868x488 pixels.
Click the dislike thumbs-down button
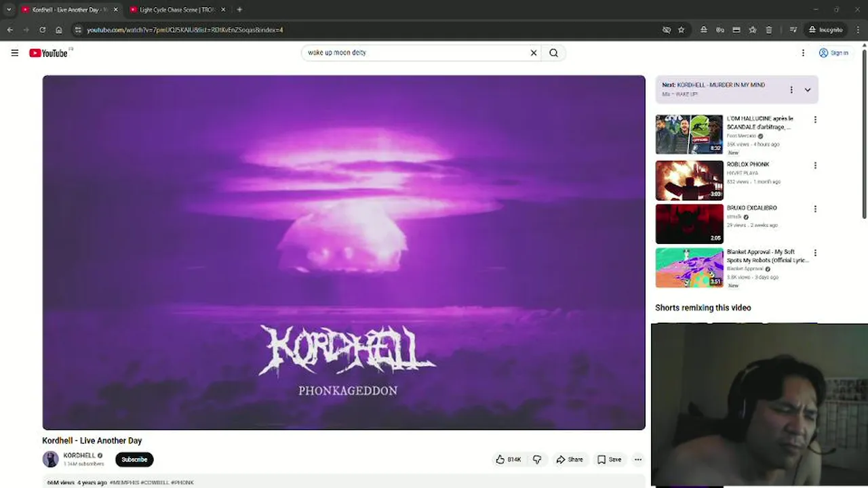pyautogui.click(x=537, y=460)
